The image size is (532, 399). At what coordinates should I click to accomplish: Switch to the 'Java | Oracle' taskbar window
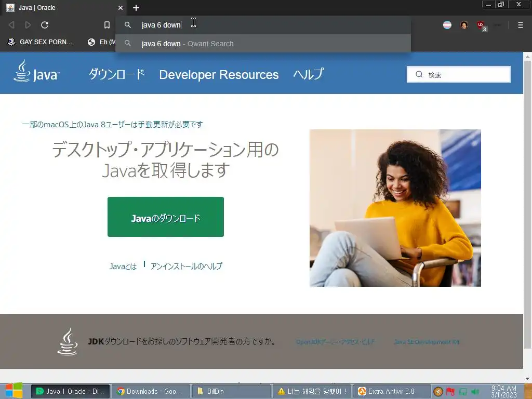(x=70, y=391)
